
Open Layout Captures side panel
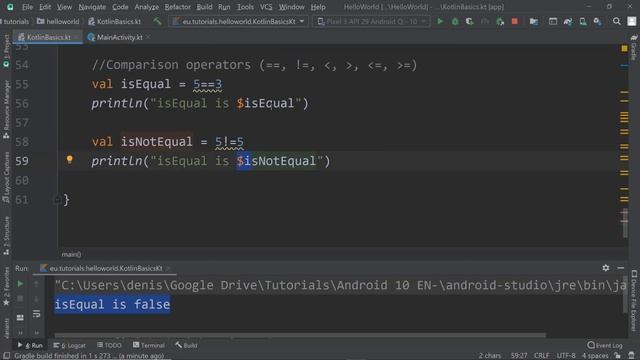(6, 177)
